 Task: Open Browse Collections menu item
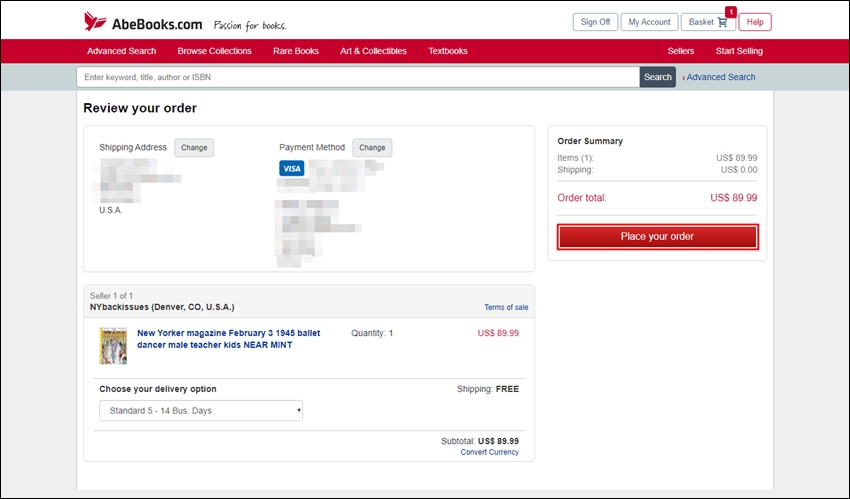pos(214,51)
